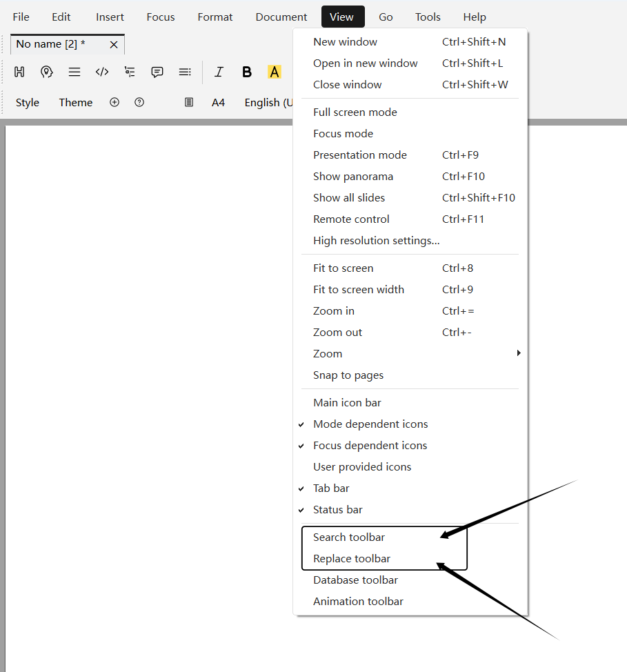Uncheck Tab bar in View menu
The height and width of the screenshot is (672, 627).
pyautogui.click(x=331, y=488)
